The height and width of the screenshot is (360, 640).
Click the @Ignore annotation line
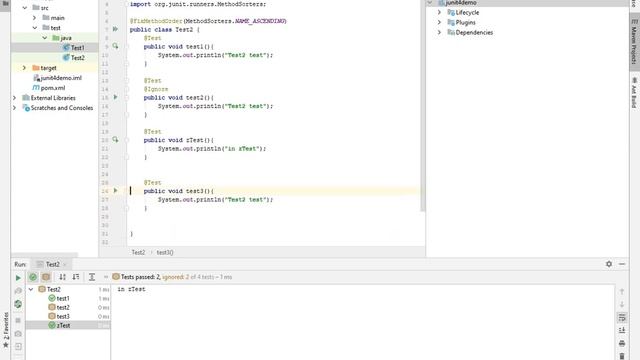[156, 89]
